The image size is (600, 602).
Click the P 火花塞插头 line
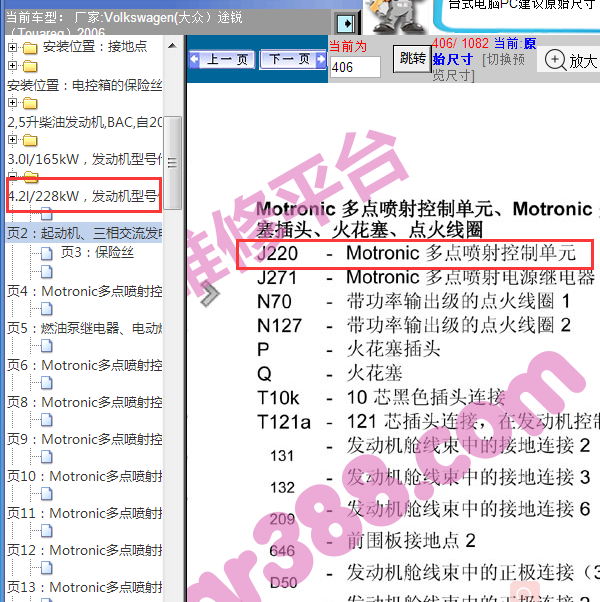pos(348,349)
